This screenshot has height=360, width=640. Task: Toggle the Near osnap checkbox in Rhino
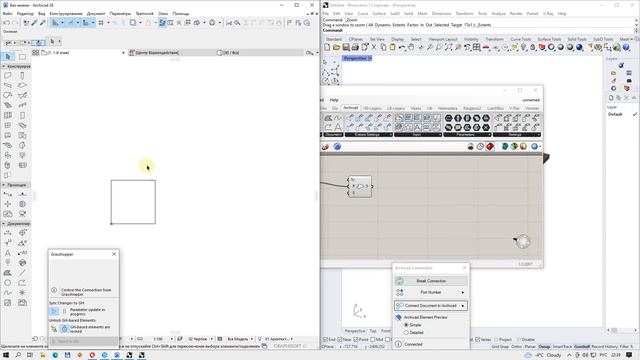click(x=340, y=340)
